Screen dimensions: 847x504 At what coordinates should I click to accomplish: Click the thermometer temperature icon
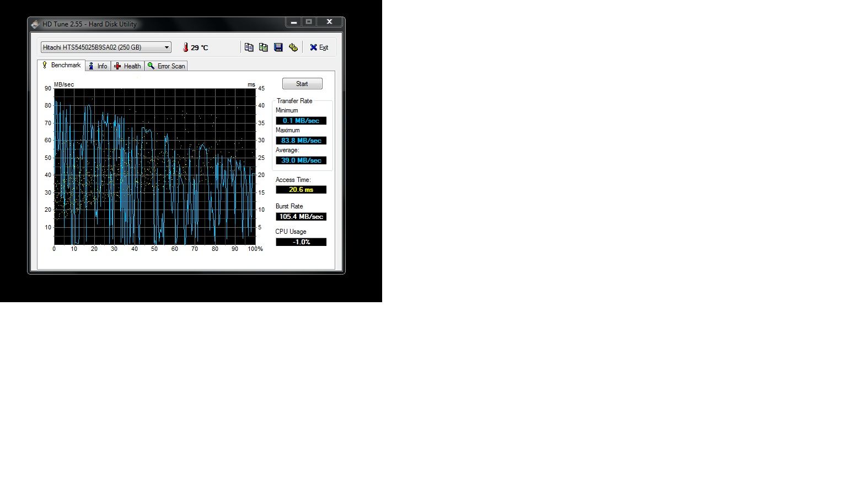(x=185, y=47)
